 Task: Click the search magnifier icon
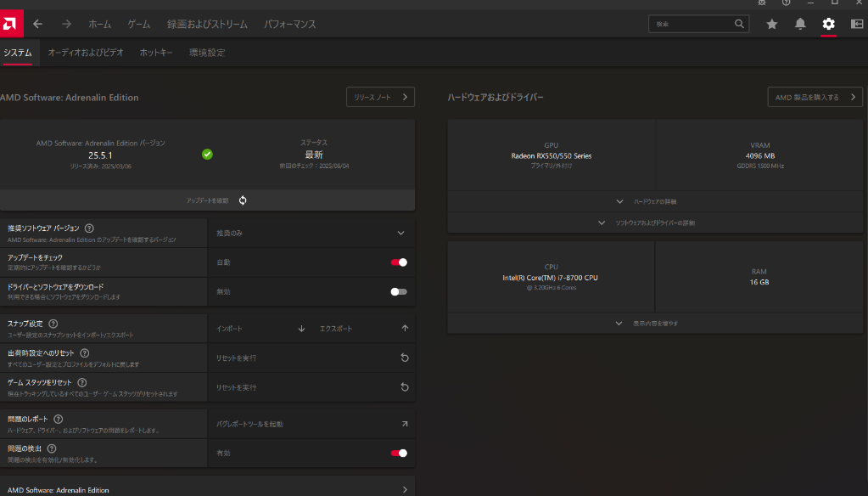coord(739,24)
